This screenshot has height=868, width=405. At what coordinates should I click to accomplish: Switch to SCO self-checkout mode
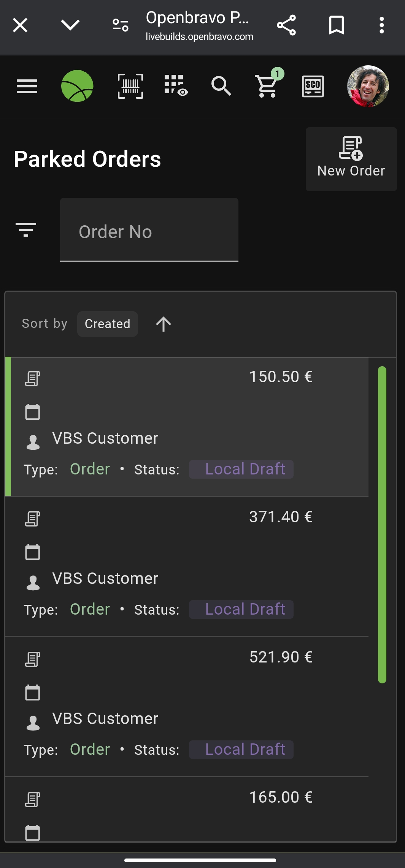click(x=313, y=86)
